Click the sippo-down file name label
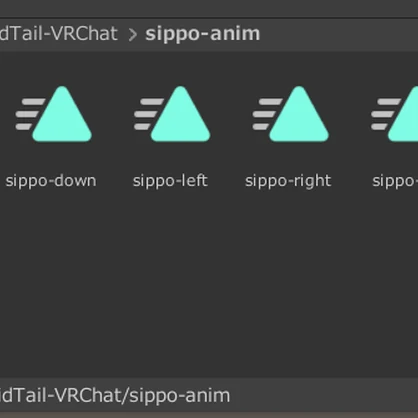This screenshot has width=418, height=418. tap(51, 182)
